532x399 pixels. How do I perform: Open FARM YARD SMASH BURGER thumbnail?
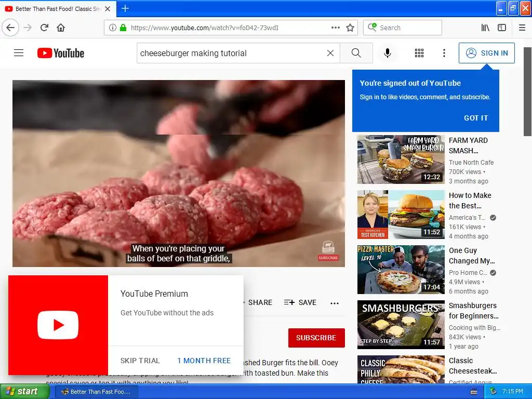point(401,159)
